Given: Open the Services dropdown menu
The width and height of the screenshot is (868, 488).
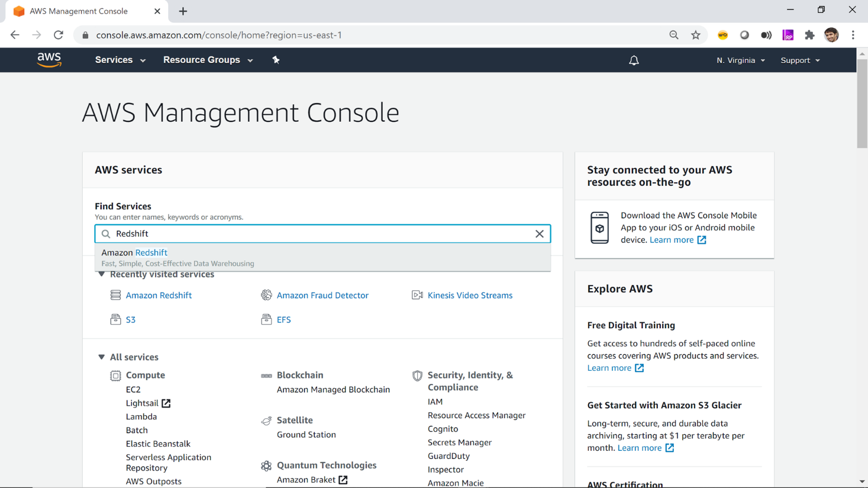Looking at the screenshot, I should pos(120,60).
